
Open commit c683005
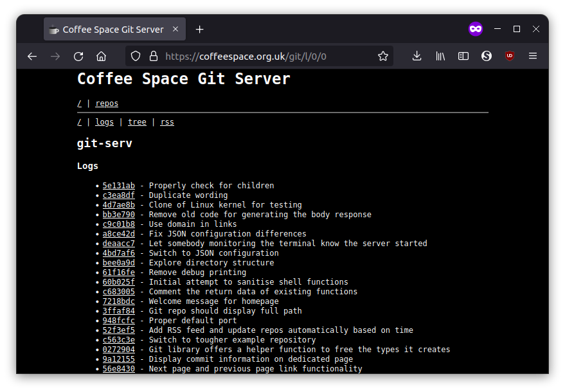(x=118, y=292)
